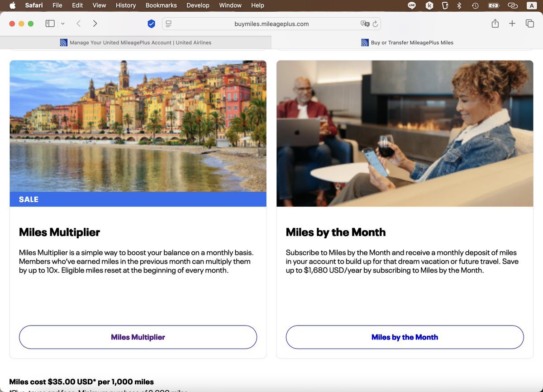This screenshot has height=392, width=543.
Task: Click the K icon in menu bar
Action: pos(429,5)
